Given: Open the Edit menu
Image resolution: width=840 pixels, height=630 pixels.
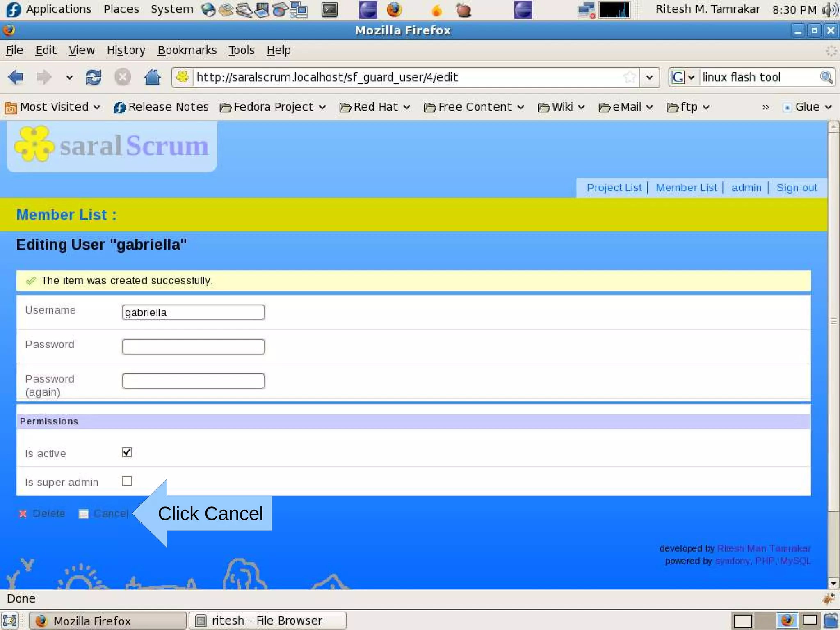Looking at the screenshot, I should [46, 50].
